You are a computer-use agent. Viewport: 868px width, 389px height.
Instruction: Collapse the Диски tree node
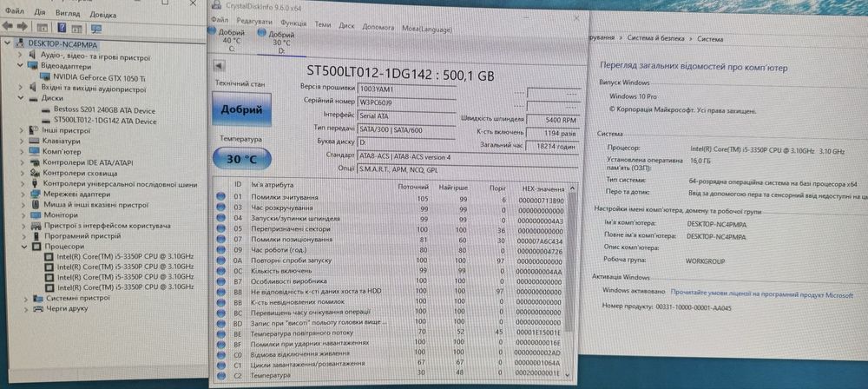[21, 99]
